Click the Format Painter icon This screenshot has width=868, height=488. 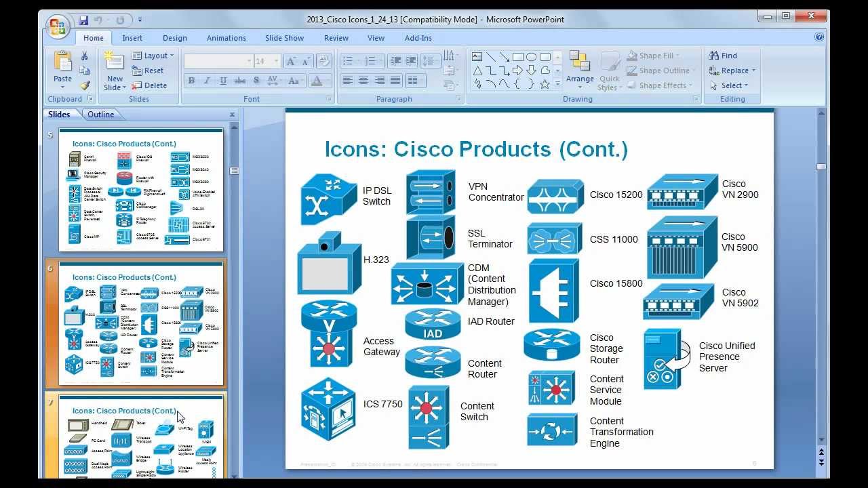[x=84, y=85]
